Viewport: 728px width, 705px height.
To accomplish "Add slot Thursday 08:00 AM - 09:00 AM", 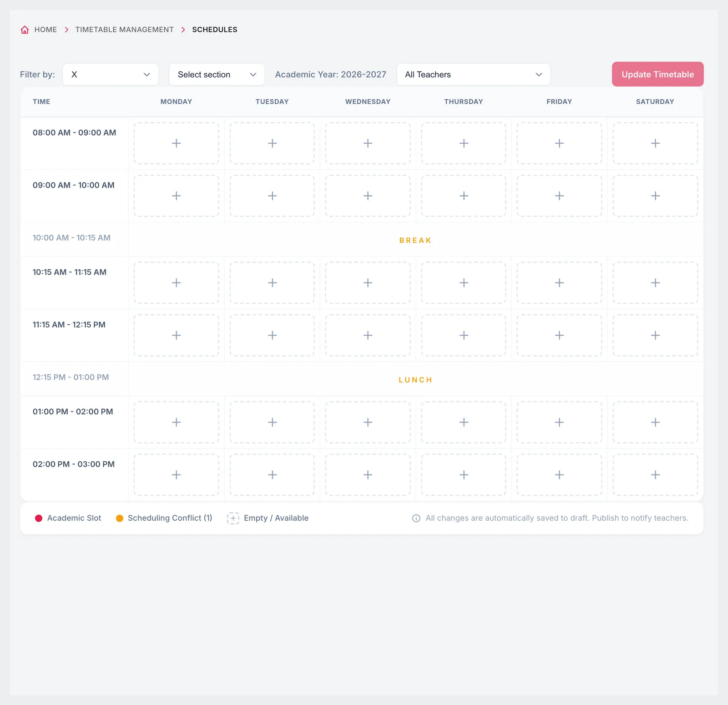I will click(x=464, y=143).
